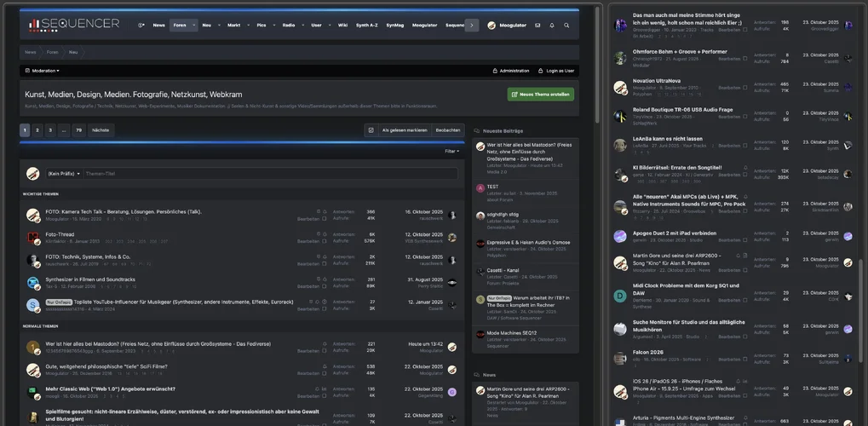Screen dimensions: 868x426
Task: Open the envelope messages icon in navbar
Action: click(537, 26)
